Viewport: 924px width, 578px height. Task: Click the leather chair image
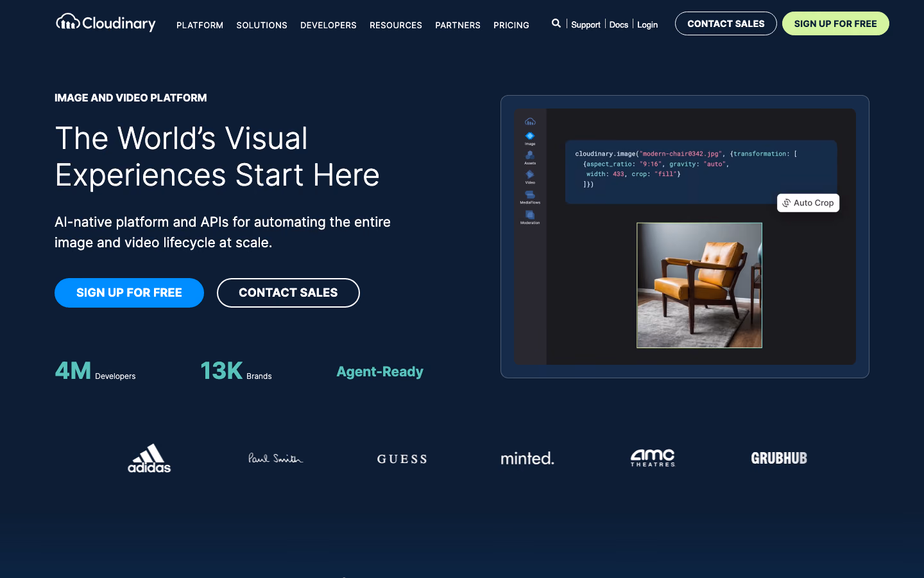(699, 285)
